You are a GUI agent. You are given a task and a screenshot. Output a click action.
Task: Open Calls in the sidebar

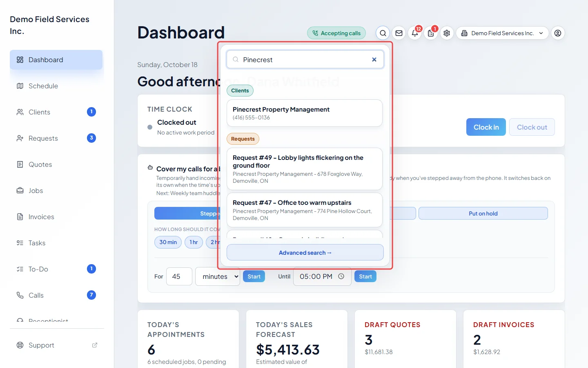(x=56, y=295)
